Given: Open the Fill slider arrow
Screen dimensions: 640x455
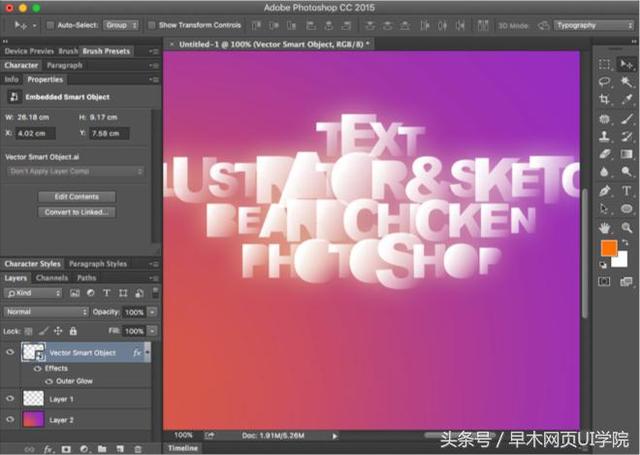Looking at the screenshot, I should (x=152, y=331).
